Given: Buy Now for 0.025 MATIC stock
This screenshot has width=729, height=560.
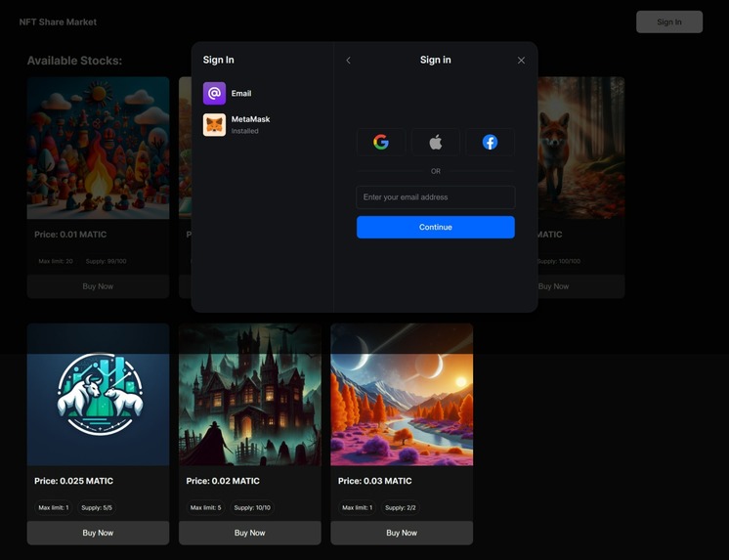Looking at the screenshot, I should click(x=98, y=533).
